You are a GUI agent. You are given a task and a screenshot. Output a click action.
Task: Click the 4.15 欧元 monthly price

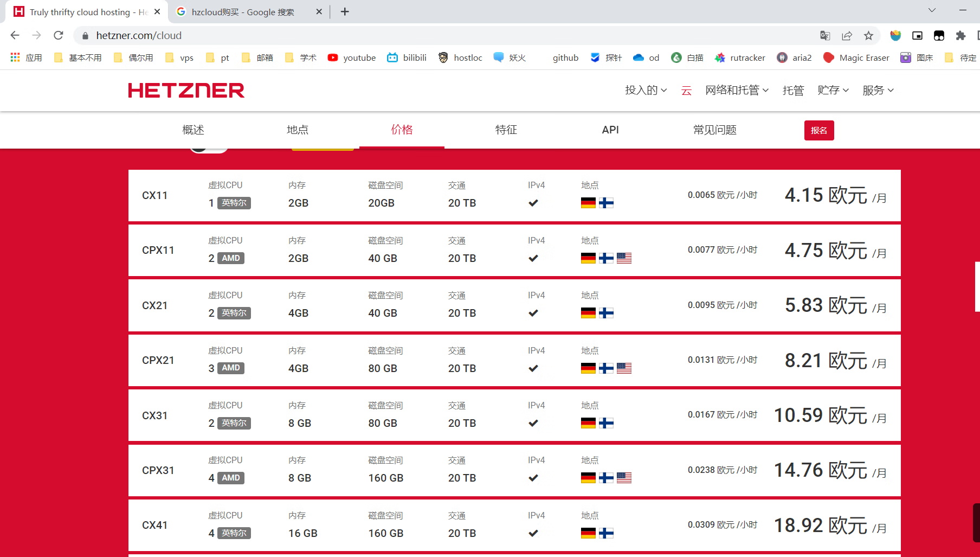[826, 195]
